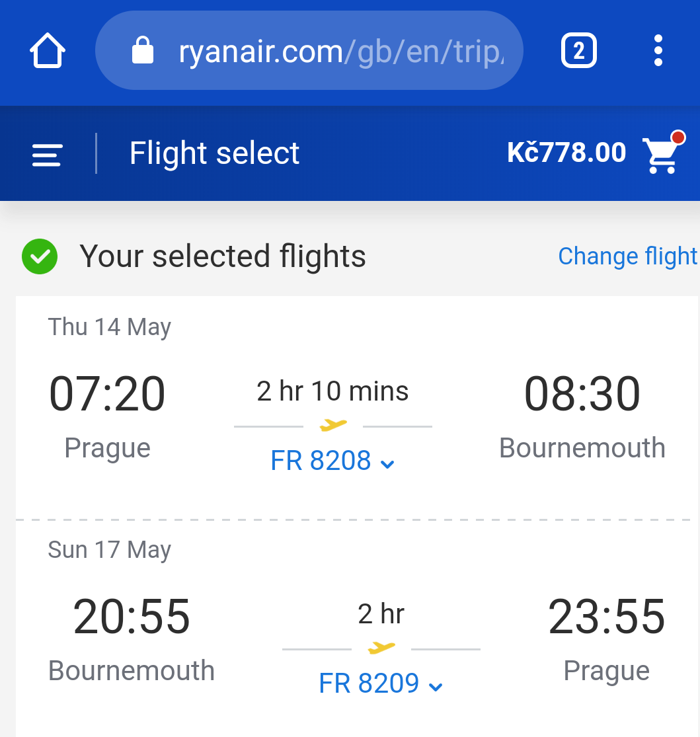The height and width of the screenshot is (737, 700).
Task: Tap the 07:20 Prague departure time
Action: [x=107, y=394]
